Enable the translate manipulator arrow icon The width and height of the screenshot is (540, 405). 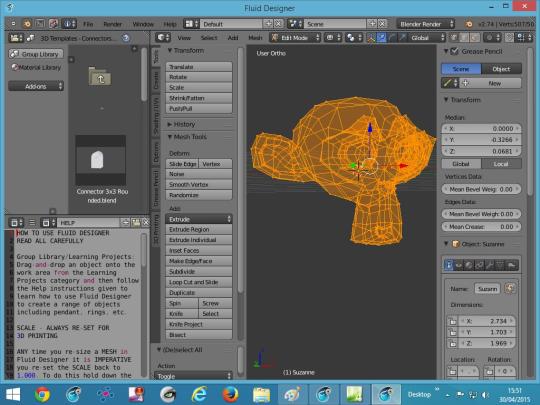coord(382,38)
